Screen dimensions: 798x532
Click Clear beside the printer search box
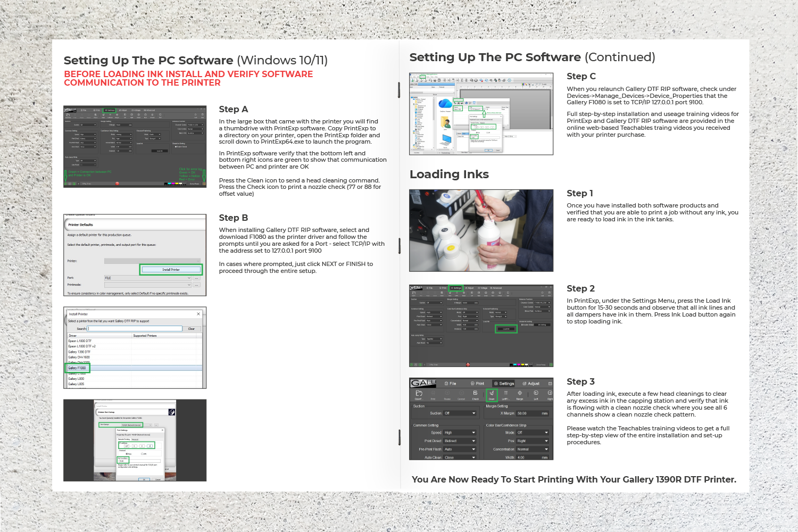[x=191, y=329]
